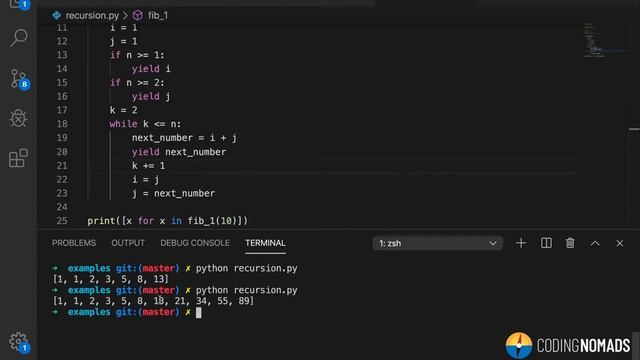Select the TERMINAL tab
This screenshot has height=360, width=640.
(265, 243)
